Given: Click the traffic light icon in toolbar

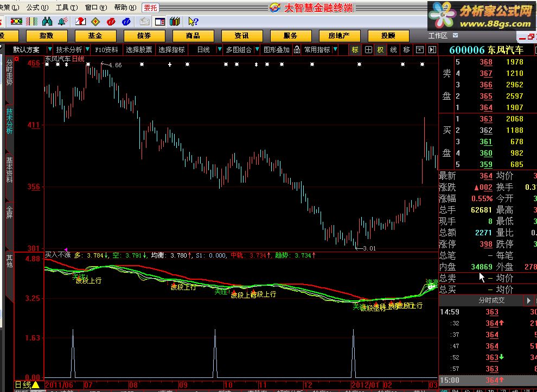Looking at the screenshot, I should [17, 22].
